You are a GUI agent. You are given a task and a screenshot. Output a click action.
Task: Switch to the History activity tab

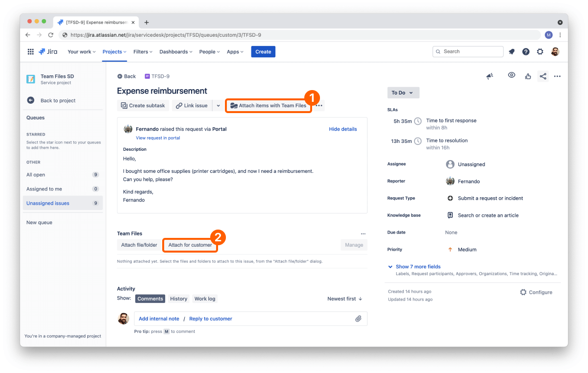[x=178, y=299]
